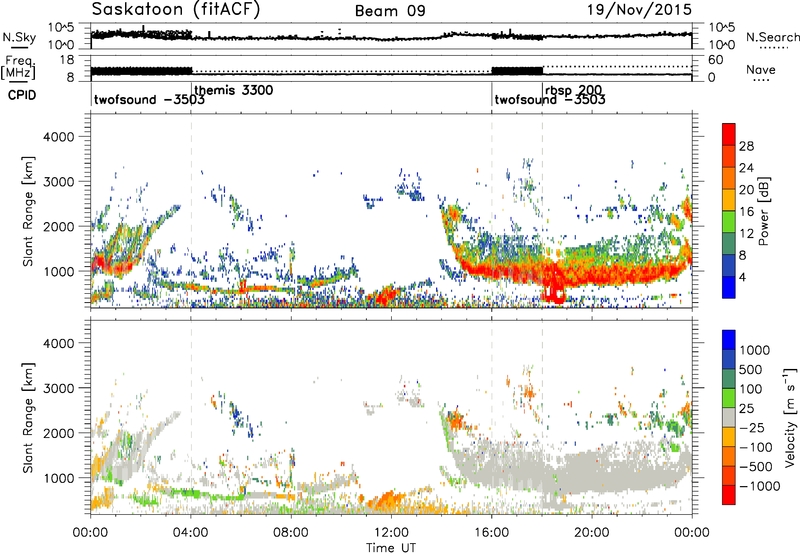Click the 'twofsound -3503' label near 16:00
The height and width of the screenshot is (554, 800).
550,99
